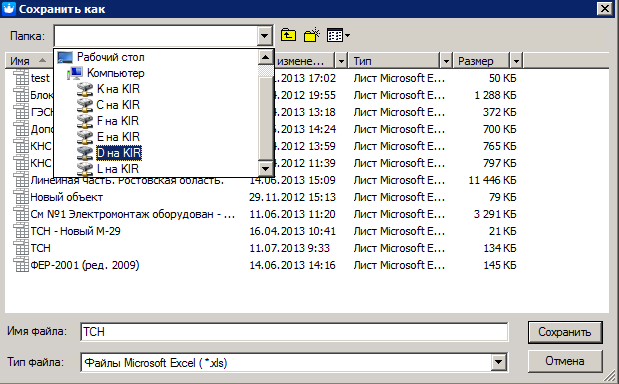The height and width of the screenshot is (384, 619).
Task: Click the file icon of ФЕР-2001 (ред. 2009)
Action: pyautogui.click(x=21, y=264)
